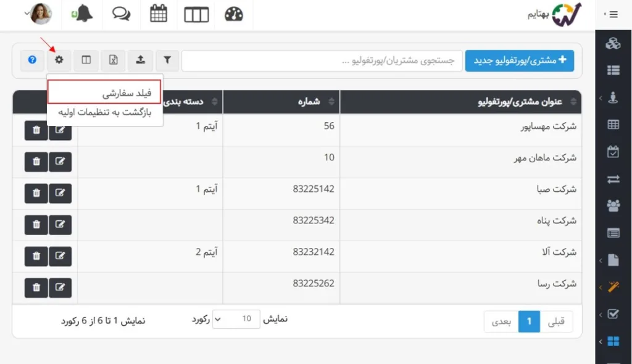632x364 pixels.
Task: Toggle sorting on the دسته بندی column
Action: pos(213,102)
